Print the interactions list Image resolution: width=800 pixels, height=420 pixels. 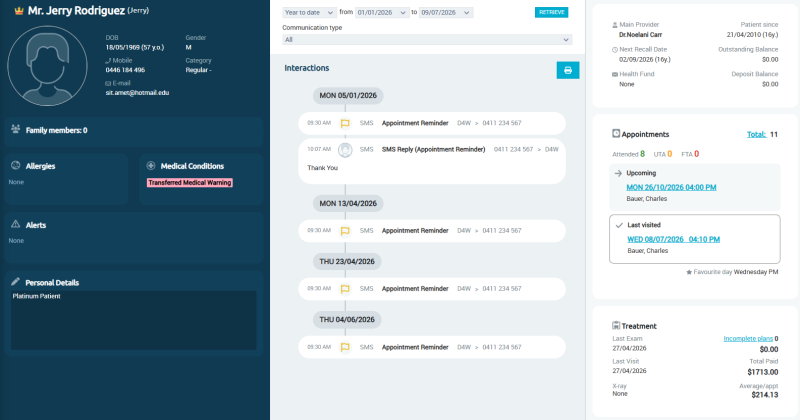point(567,70)
